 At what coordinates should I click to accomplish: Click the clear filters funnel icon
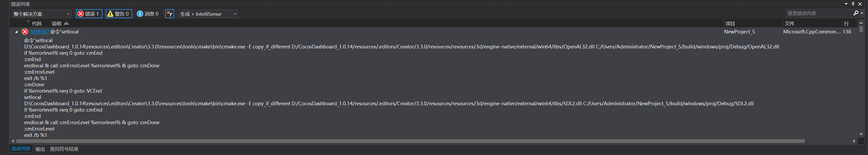[169, 14]
